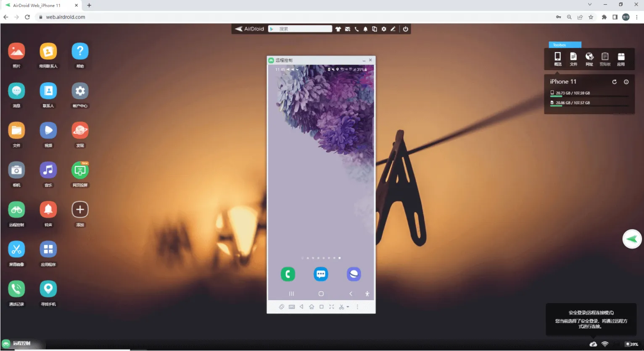Open the 网页控屏 web screen tool
Image resolution: width=644 pixels, height=351 pixels.
click(80, 170)
